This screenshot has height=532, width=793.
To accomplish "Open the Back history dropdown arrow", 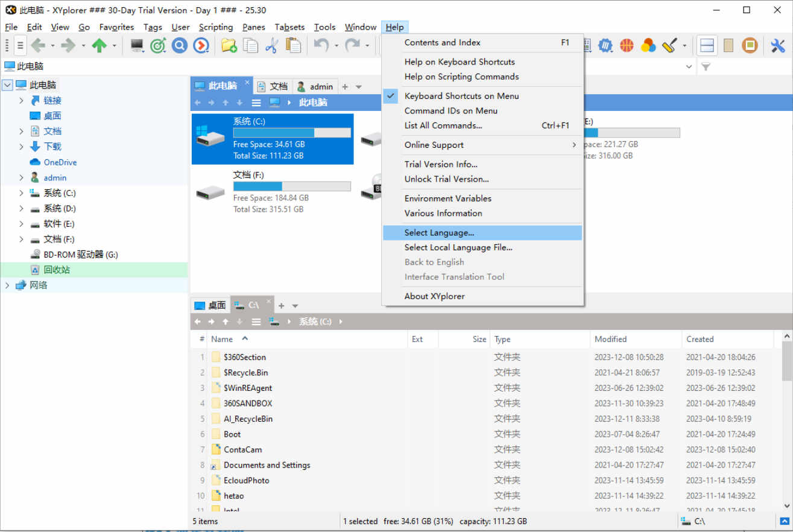I will click(52, 46).
